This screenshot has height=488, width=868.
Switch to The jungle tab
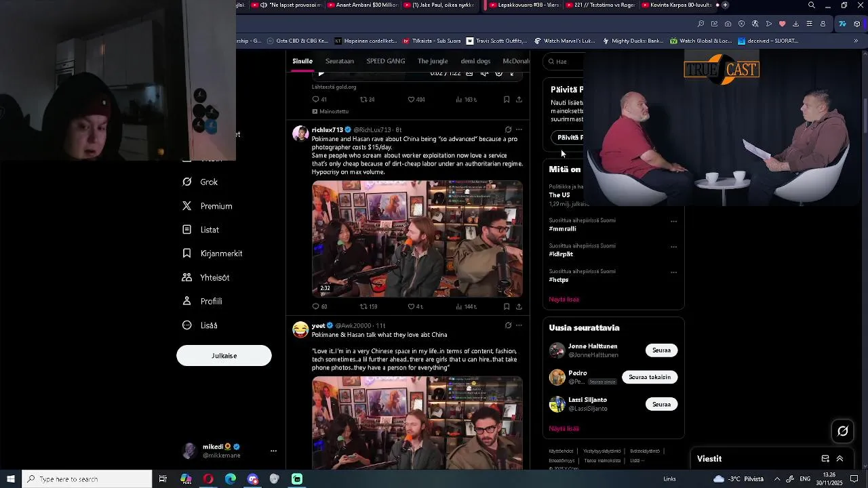433,61
